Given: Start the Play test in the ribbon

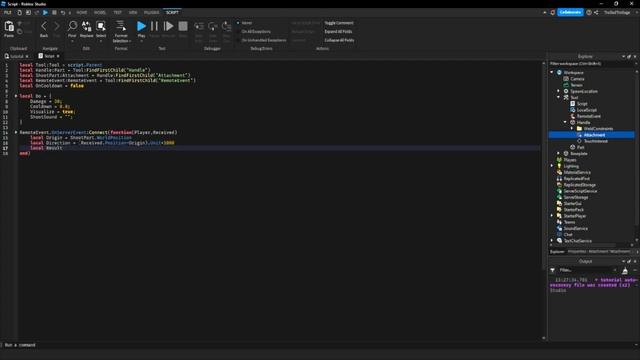Looking at the screenshot, I should pos(141,26).
